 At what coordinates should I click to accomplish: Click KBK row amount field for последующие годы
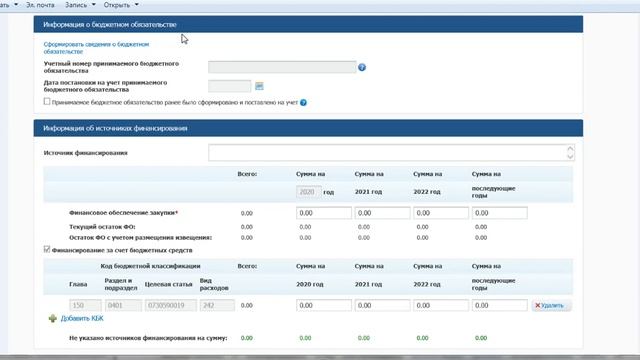click(500, 305)
